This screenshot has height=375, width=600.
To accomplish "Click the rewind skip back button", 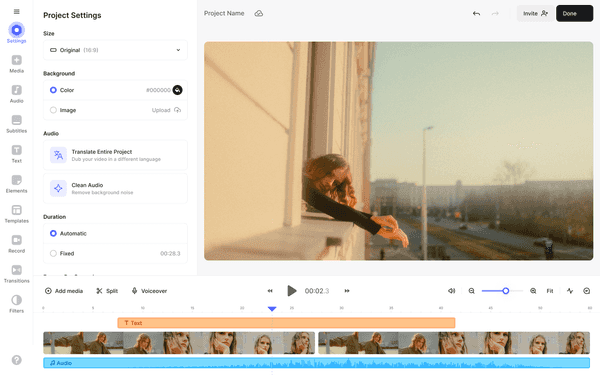I will (x=270, y=291).
